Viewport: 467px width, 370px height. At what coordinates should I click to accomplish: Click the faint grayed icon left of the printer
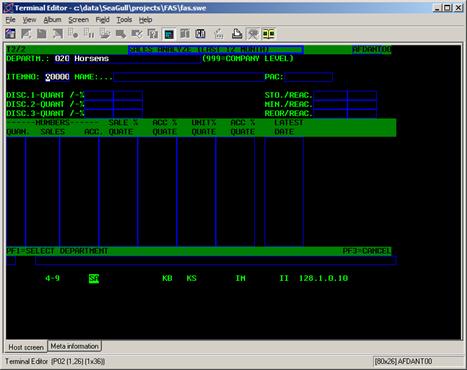(x=219, y=33)
